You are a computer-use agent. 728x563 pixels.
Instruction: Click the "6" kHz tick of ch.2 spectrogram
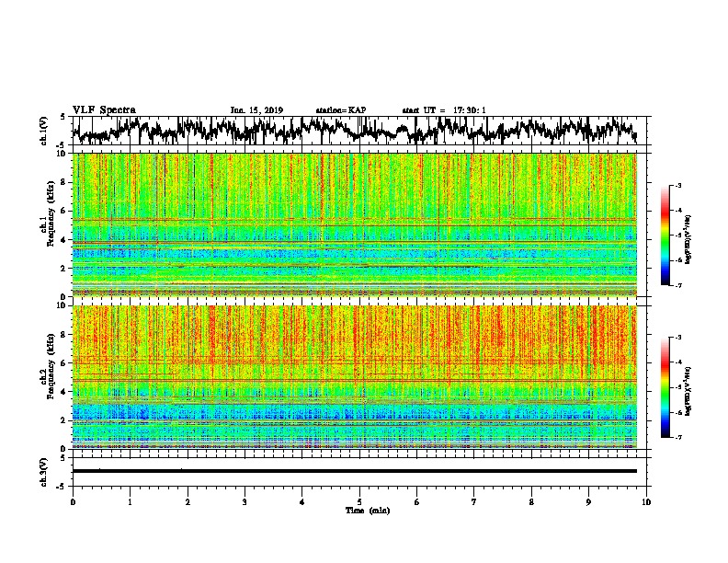click(64, 362)
